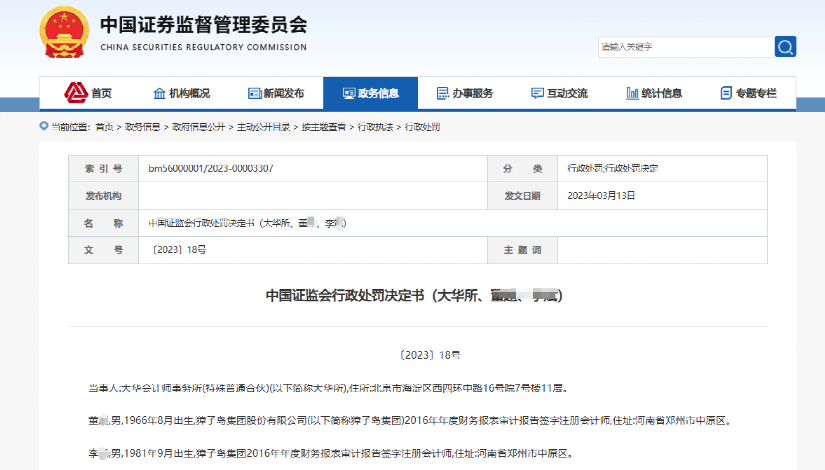The image size is (825, 470).
Task: Go to 首页 in breadcrumb
Action: (x=104, y=127)
